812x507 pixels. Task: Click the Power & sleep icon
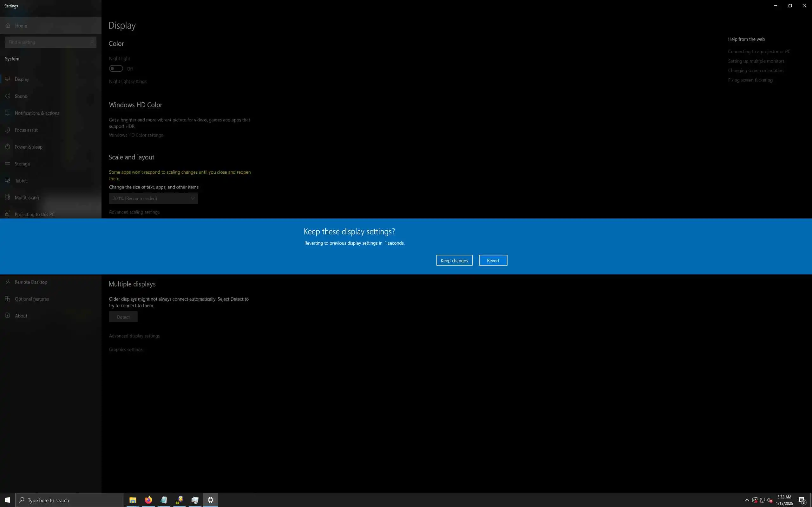click(x=7, y=147)
